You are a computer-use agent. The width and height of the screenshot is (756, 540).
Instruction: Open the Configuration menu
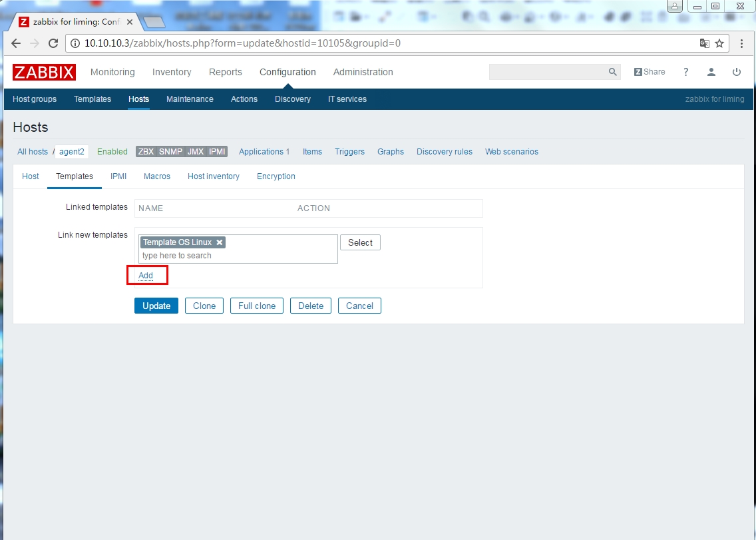click(287, 72)
